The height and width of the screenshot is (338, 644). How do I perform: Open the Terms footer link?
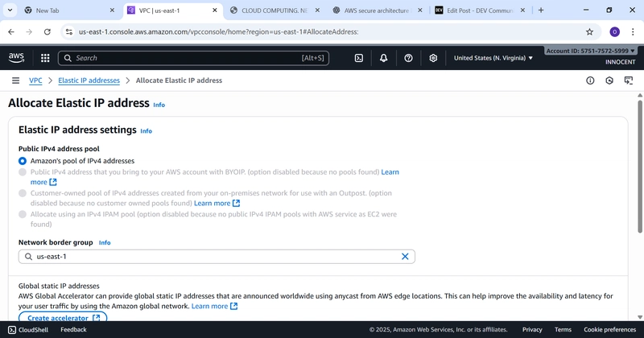coord(563,329)
